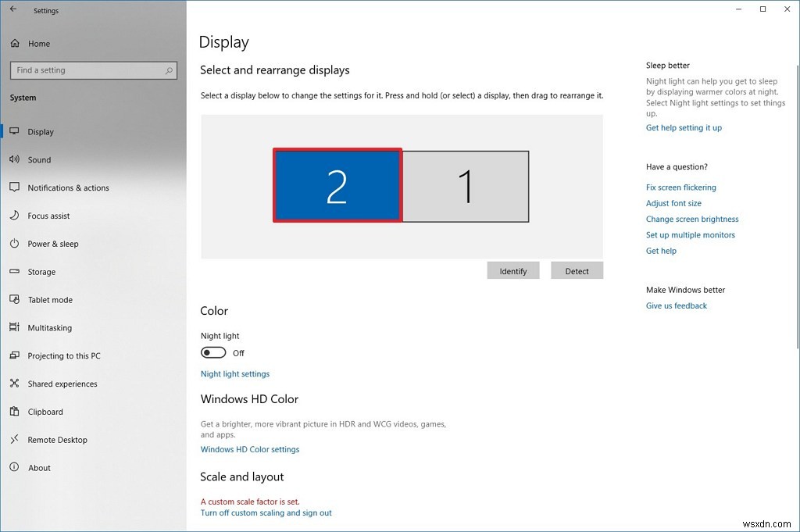Click the Clipboard label

pos(45,412)
